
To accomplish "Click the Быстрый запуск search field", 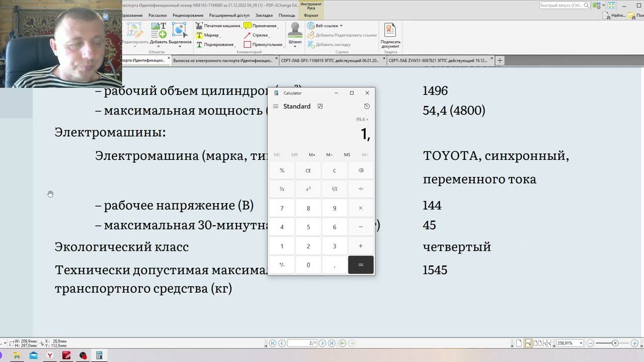I will click(565, 6).
